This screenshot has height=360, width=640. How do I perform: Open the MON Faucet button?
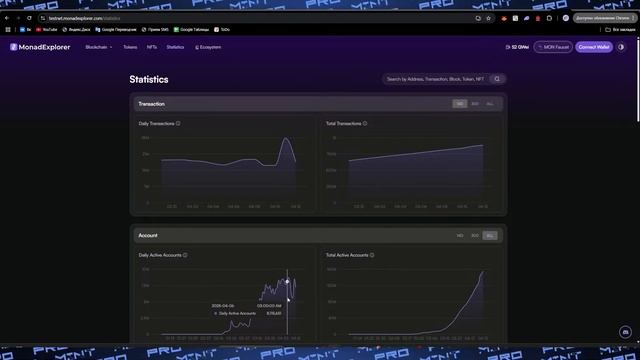pos(553,47)
